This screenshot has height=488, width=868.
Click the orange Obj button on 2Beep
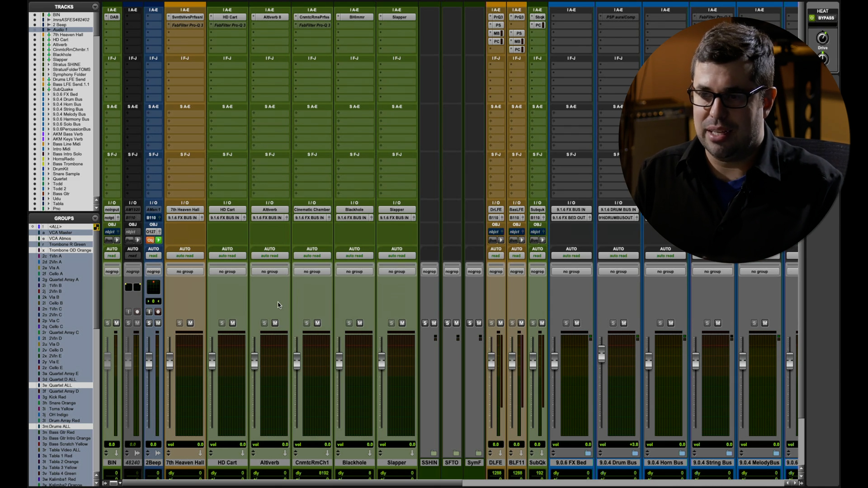pos(150,240)
